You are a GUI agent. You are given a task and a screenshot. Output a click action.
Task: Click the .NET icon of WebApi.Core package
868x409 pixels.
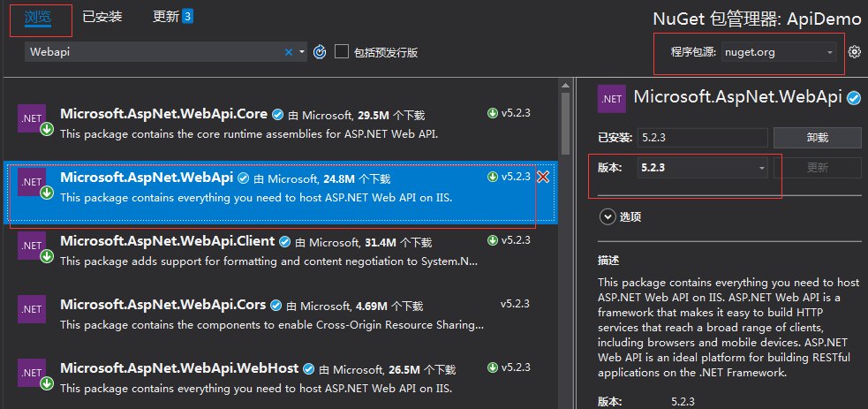click(32, 118)
